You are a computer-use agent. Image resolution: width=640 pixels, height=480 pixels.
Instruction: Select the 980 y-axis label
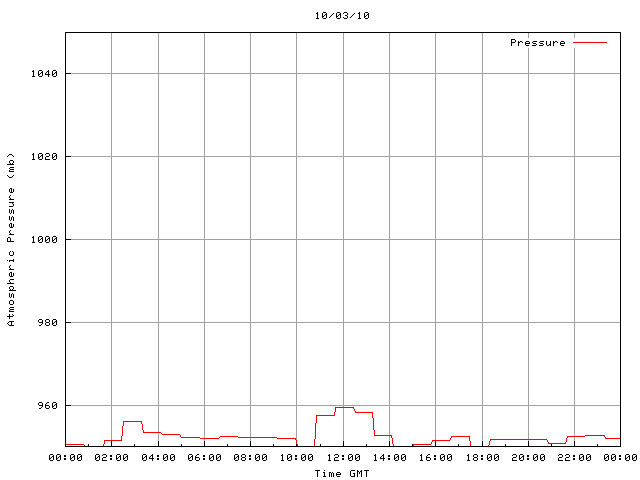point(47,322)
